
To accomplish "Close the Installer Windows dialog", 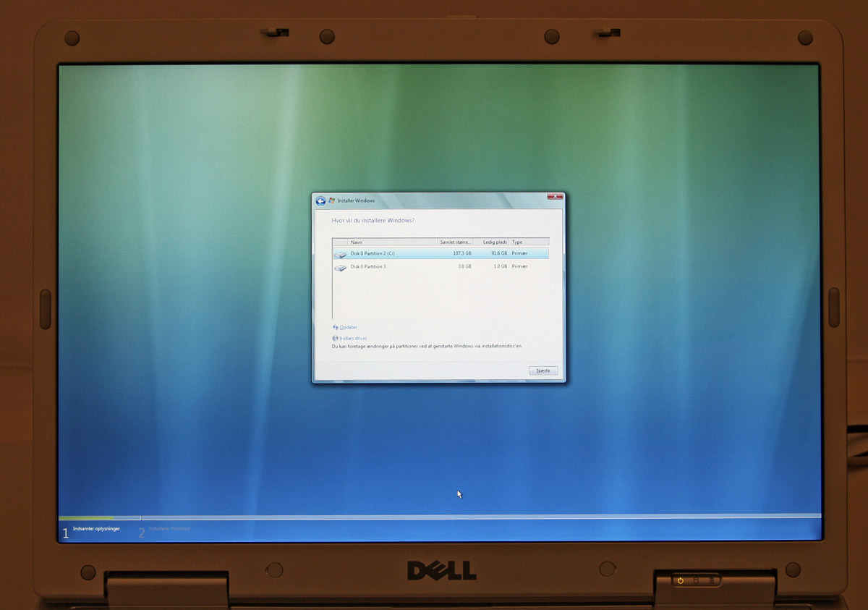I will [x=555, y=197].
